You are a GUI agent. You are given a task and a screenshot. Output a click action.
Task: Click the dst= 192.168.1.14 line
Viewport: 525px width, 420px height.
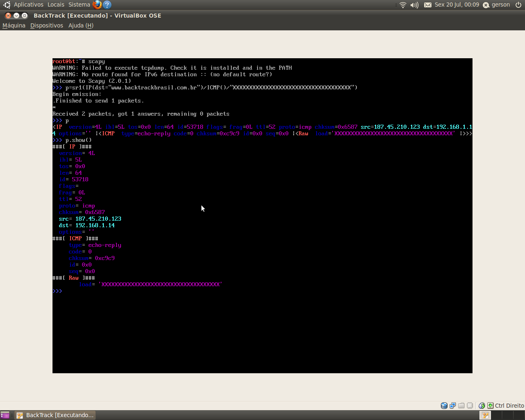pyautogui.click(x=87, y=226)
